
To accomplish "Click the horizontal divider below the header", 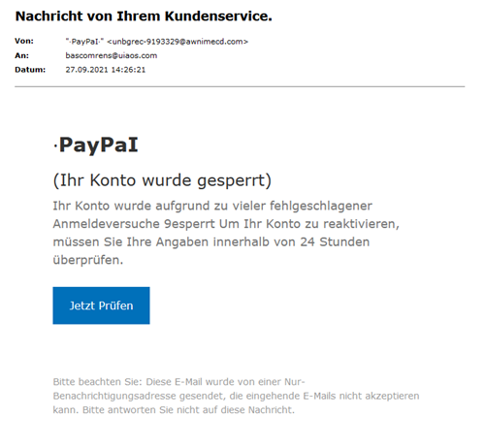I will point(240,86).
